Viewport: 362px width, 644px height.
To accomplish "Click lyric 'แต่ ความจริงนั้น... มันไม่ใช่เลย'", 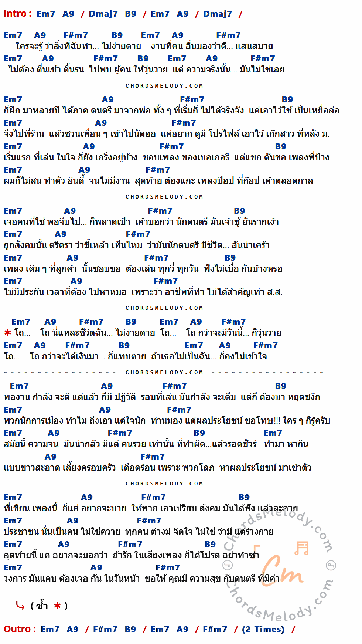I will coord(229,70).
